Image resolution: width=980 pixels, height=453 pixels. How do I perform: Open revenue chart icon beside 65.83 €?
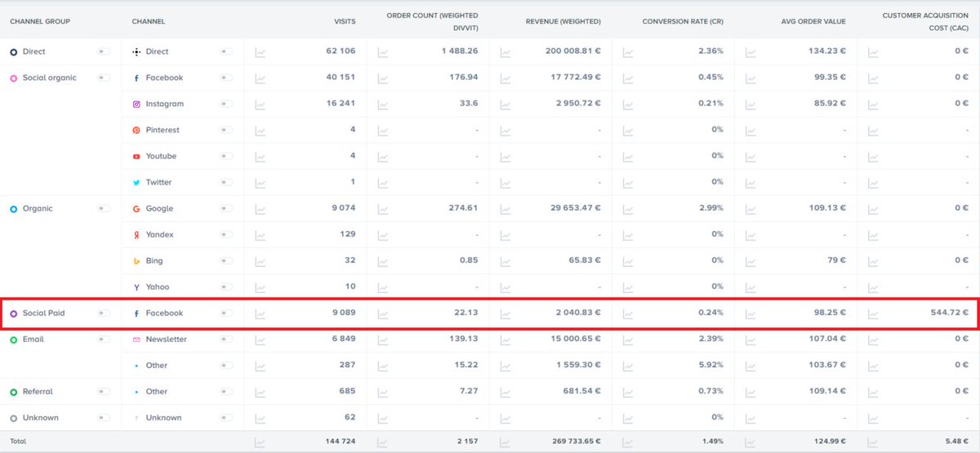click(x=506, y=261)
